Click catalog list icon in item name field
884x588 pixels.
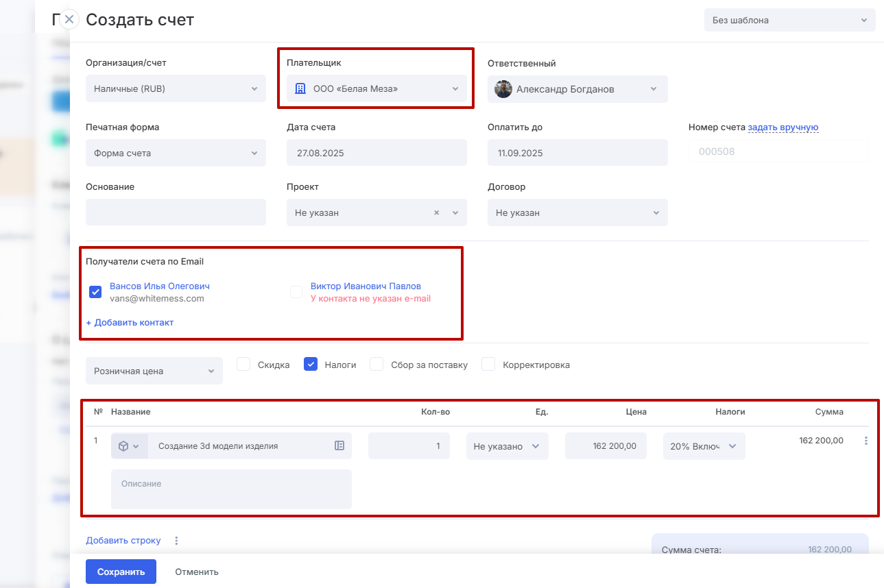[339, 445]
